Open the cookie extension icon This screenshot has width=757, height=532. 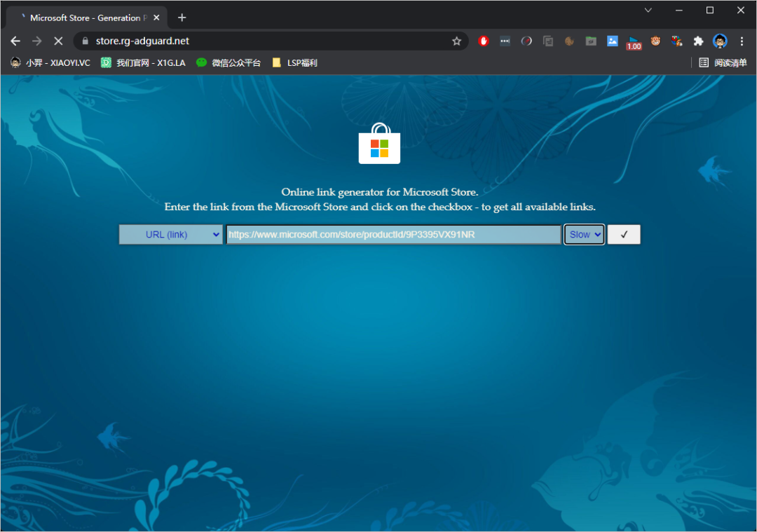pos(569,41)
